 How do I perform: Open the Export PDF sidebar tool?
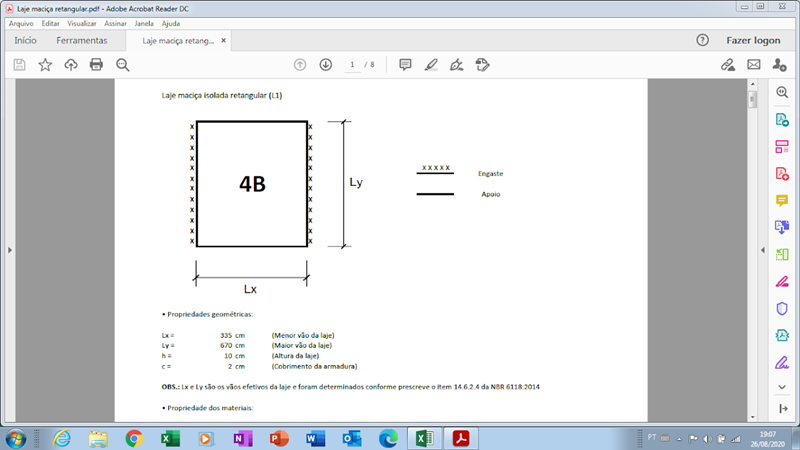click(x=782, y=120)
